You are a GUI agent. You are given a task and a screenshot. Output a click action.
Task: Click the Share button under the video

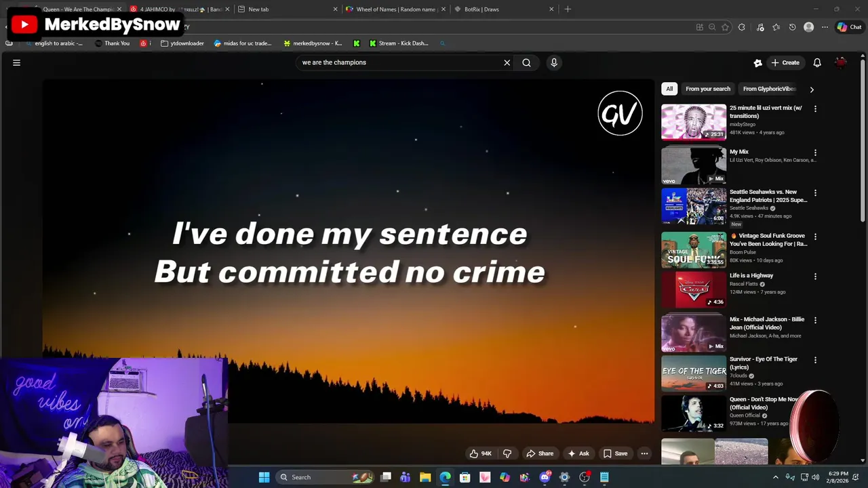tap(540, 453)
